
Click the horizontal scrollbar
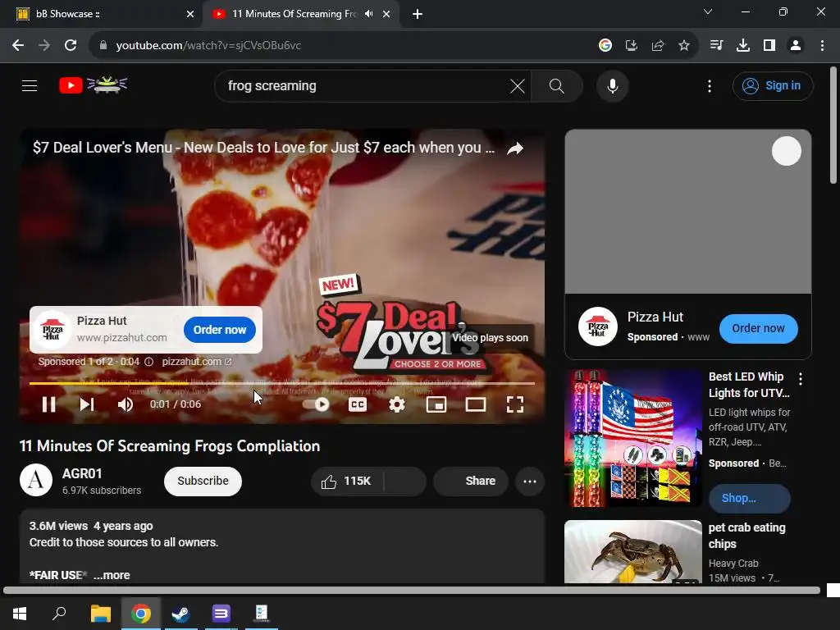pyautogui.click(x=412, y=591)
